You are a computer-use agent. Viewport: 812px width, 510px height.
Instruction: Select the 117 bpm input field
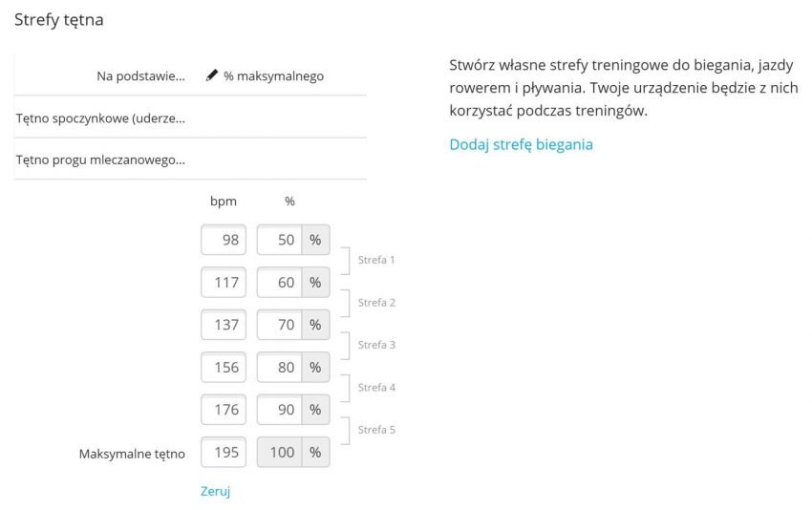click(224, 282)
